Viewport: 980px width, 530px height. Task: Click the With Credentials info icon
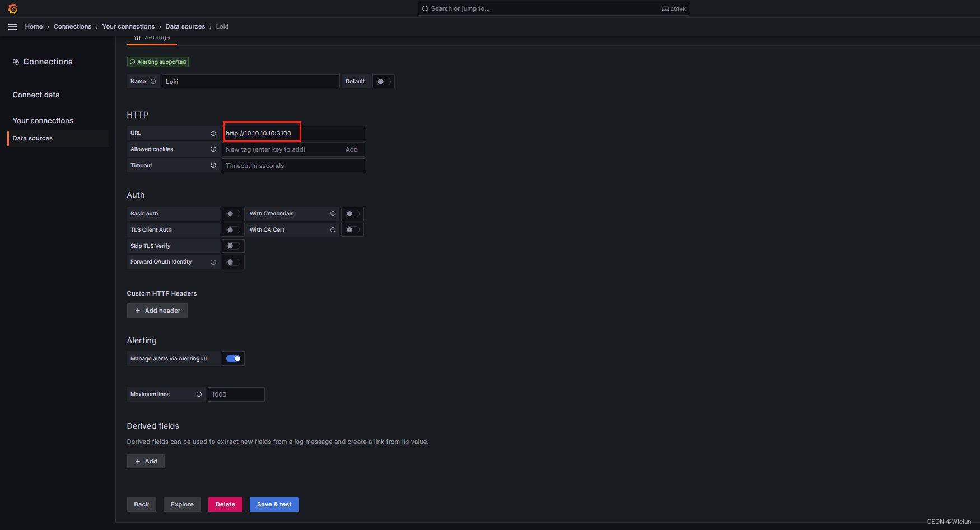(x=333, y=214)
